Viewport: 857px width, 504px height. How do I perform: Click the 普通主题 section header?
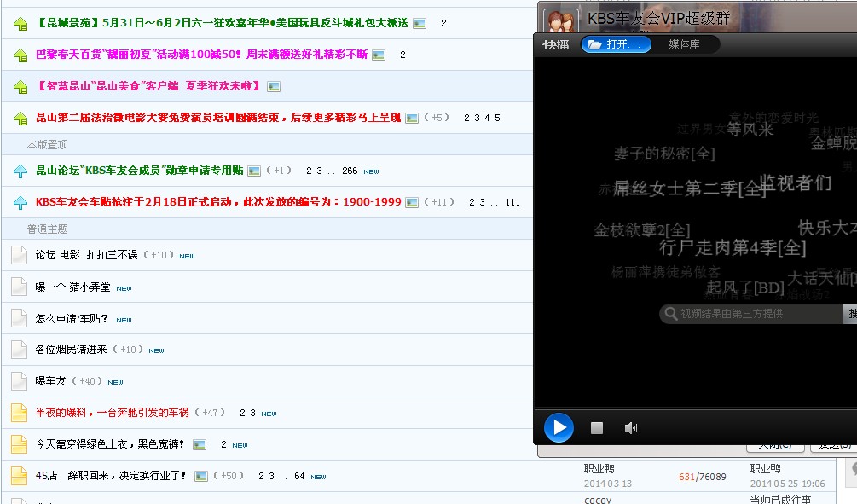pyautogui.click(x=48, y=229)
